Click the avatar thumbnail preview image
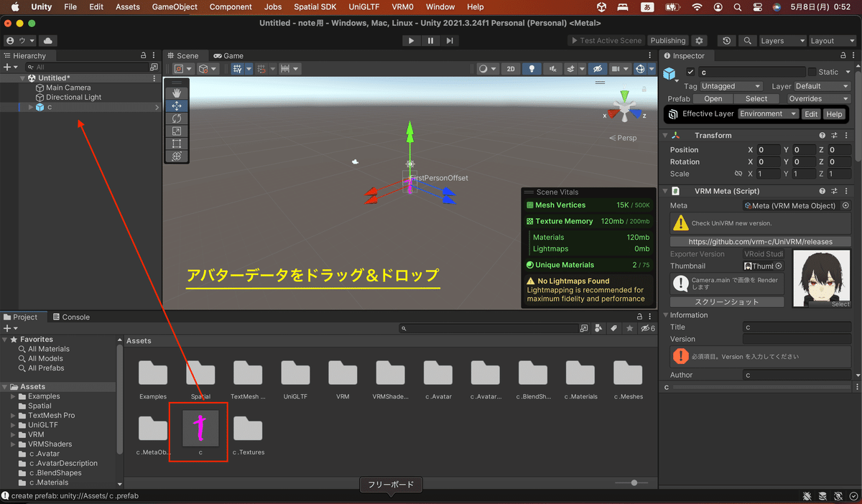Image resolution: width=862 pixels, height=504 pixels. click(x=822, y=279)
